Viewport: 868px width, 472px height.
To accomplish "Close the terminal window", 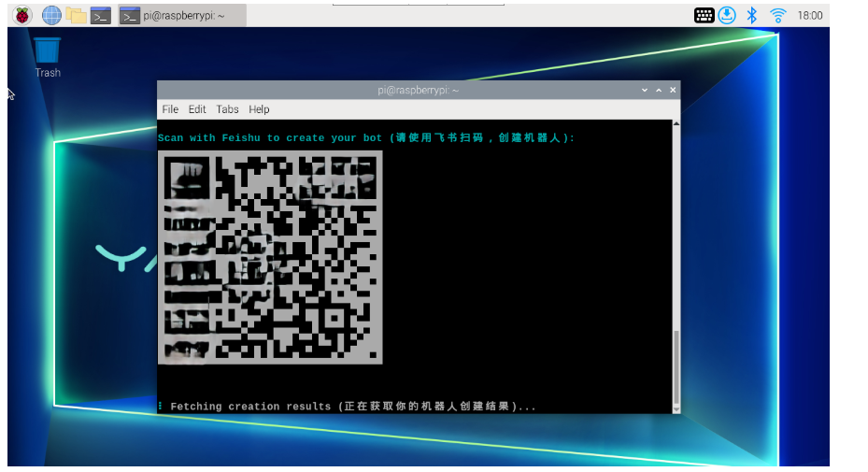I will (673, 90).
